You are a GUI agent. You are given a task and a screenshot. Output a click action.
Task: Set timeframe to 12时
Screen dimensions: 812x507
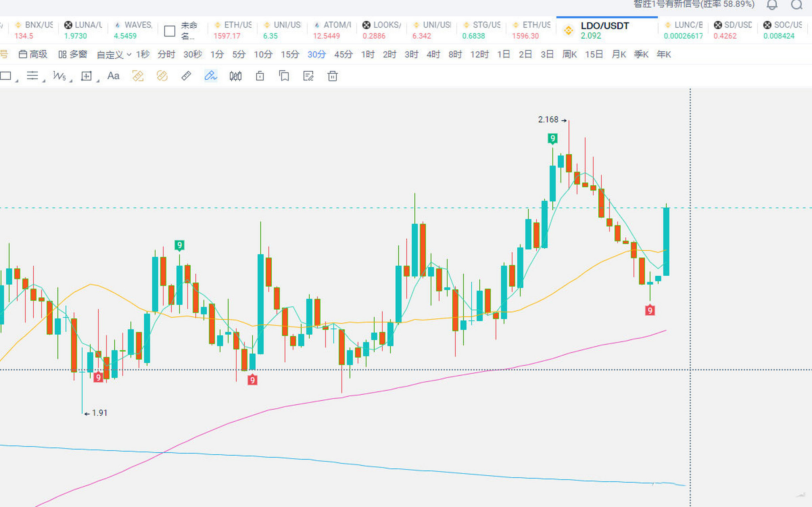pyautogui.click(x=479, y=54)
